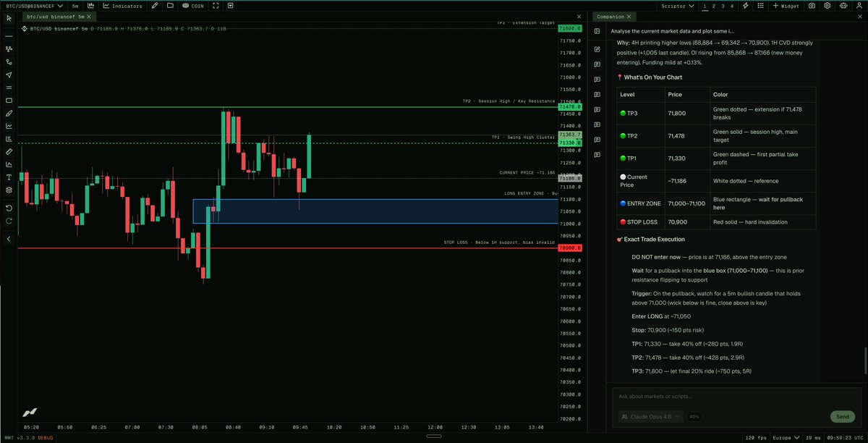Take a screenshot with camera icon
Image resolution: width=868 pixels, height=443 pixels.
pos(812,6)
